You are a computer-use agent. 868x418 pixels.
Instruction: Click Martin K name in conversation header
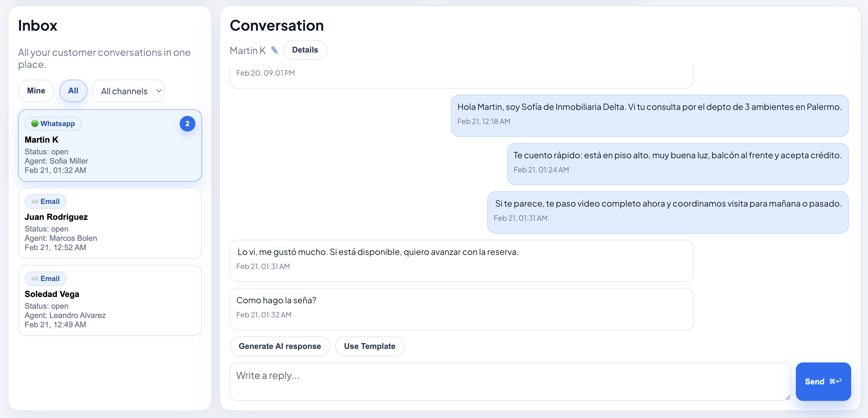248,50
